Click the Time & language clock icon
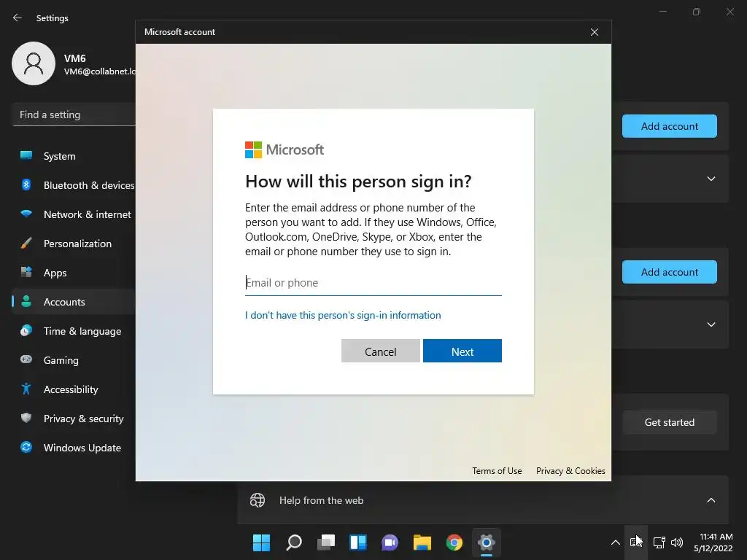The width and height of the screenshot is (747, 560). [x=26, y=330]
